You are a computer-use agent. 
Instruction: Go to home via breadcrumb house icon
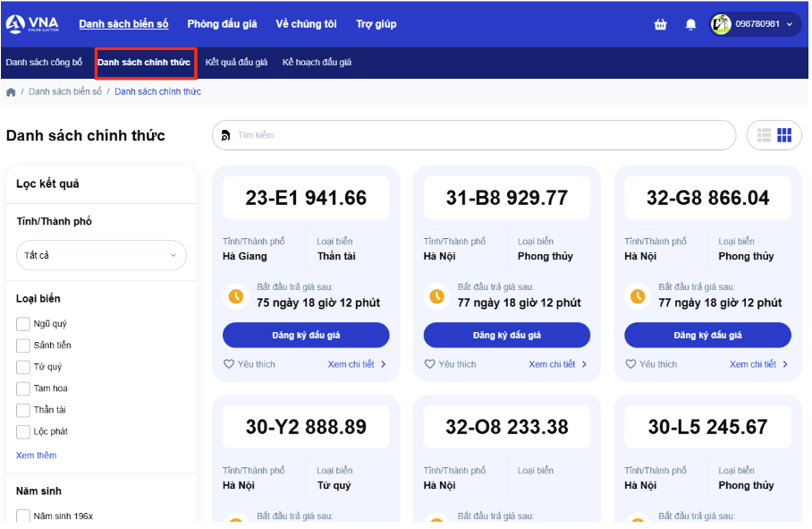(11, 92)
